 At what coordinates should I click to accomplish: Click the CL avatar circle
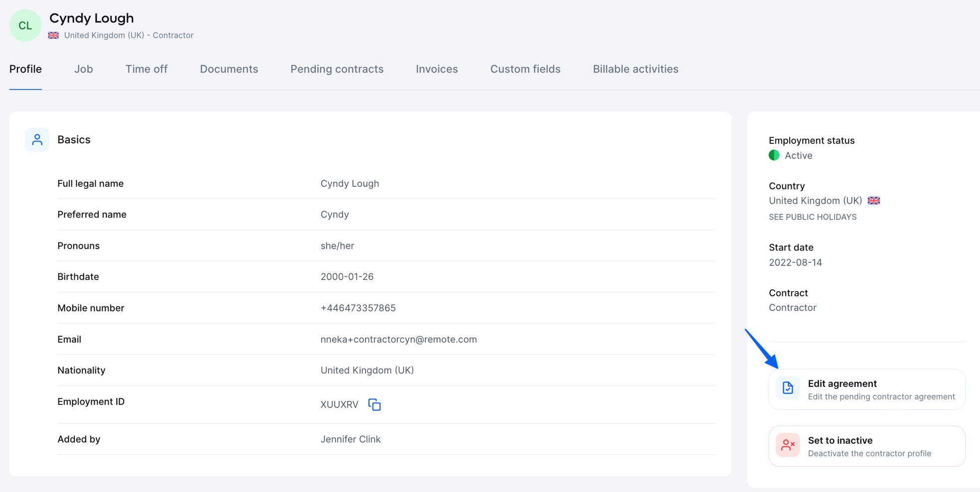pos(25,25)
